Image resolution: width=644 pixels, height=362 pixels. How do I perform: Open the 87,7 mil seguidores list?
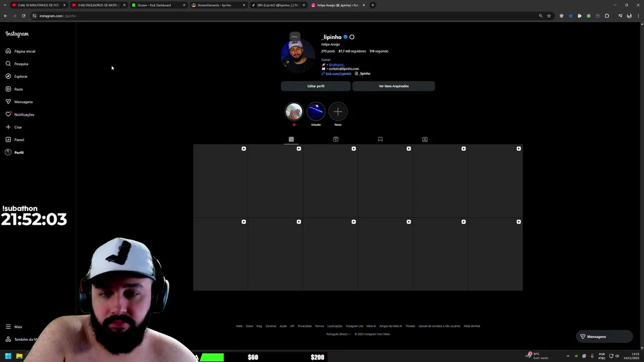(352, 51)
